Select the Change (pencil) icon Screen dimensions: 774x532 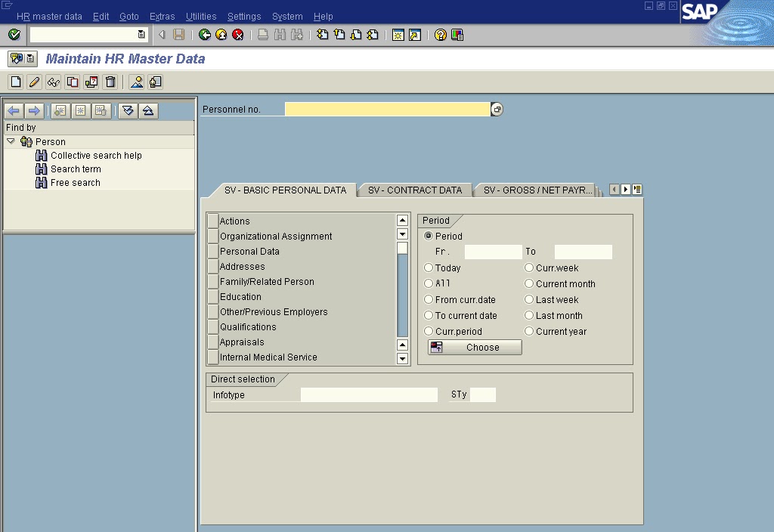(x=33, y=82)
